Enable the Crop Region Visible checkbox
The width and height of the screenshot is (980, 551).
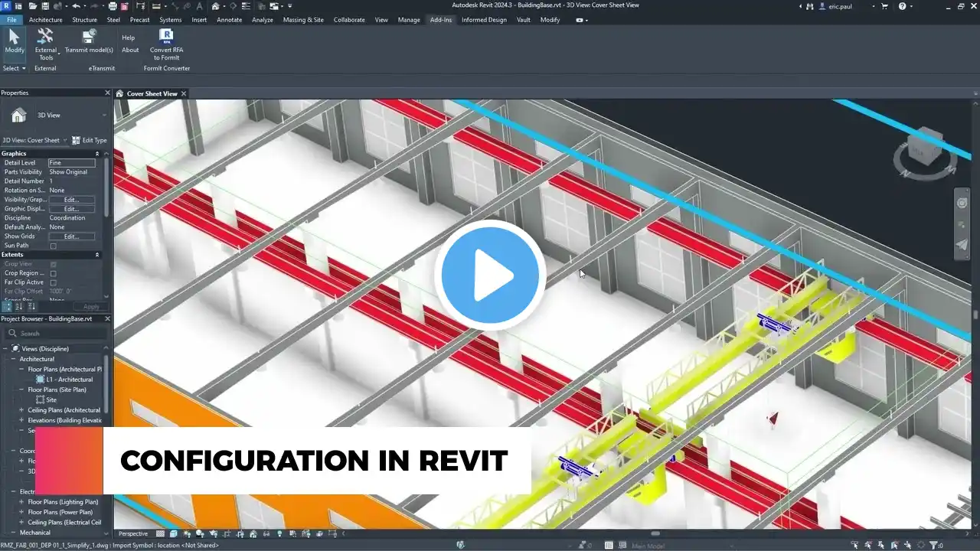click(x=54, y=273)
